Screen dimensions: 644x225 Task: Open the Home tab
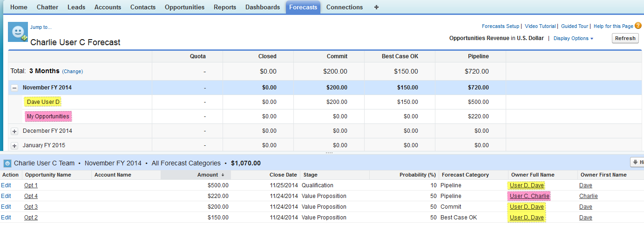[19, 7]
